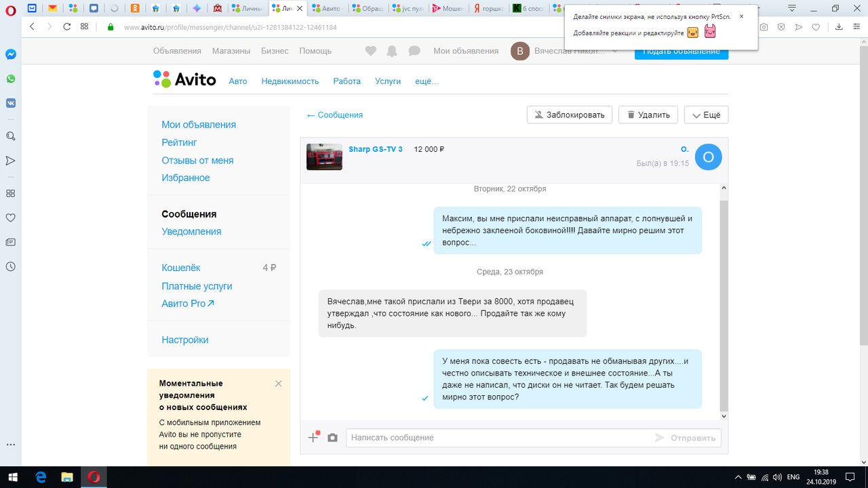Expand the "Ещё" dropdown in chat actions
Screen dimensions: 868x488
[x=706, y=115]
